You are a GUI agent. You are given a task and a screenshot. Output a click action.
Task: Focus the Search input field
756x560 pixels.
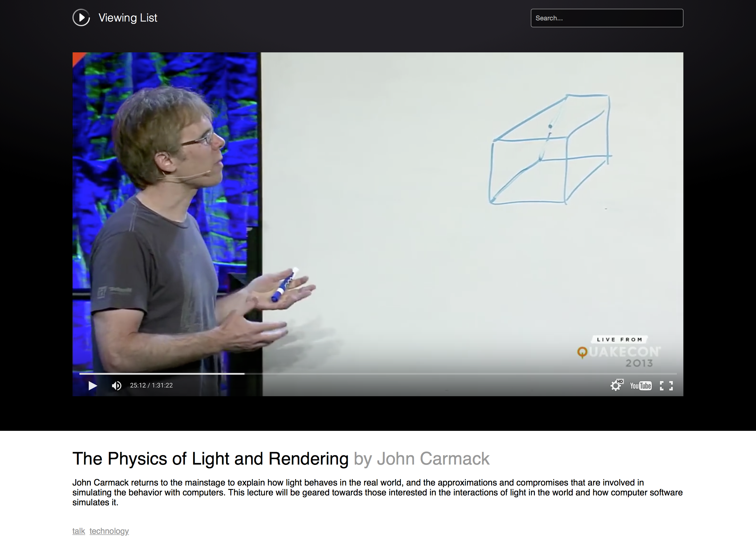pyautogui.click(x=606, y=18)
